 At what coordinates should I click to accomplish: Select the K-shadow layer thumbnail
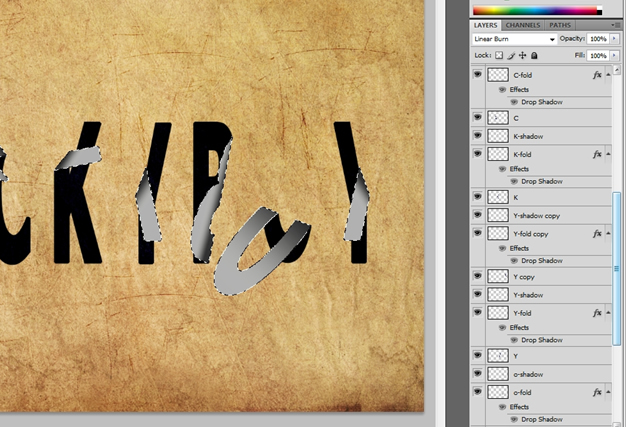[x=498, y=136]
